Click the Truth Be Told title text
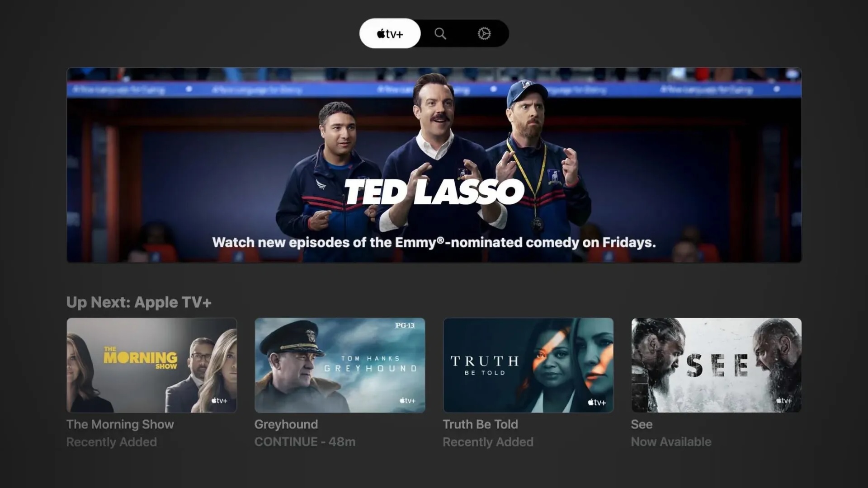Viewport: 868px width, 488px height. [481, 424]
